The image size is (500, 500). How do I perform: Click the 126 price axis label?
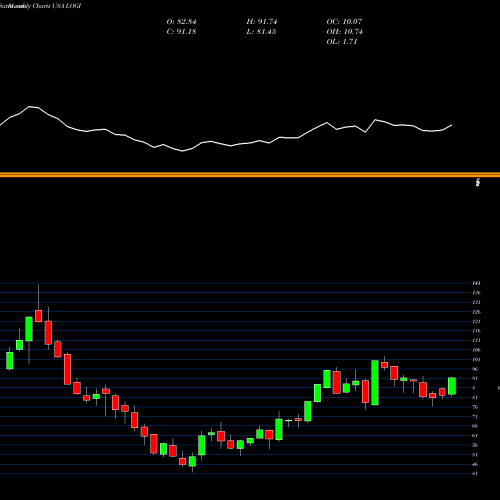(476, 312)
